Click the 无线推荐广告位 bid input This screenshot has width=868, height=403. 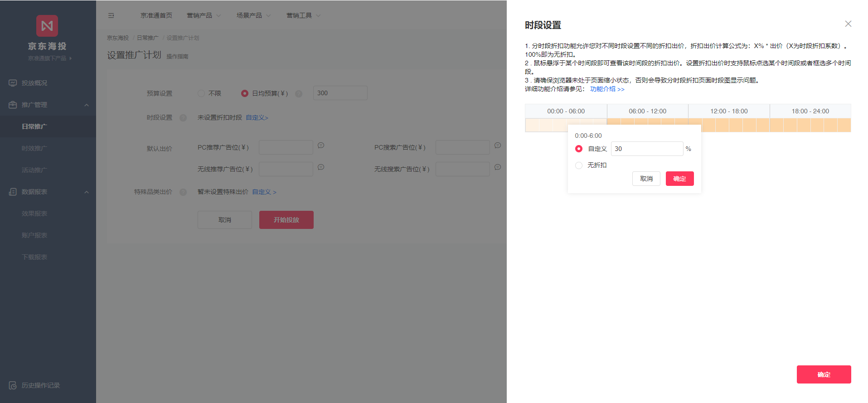point(286,169)
